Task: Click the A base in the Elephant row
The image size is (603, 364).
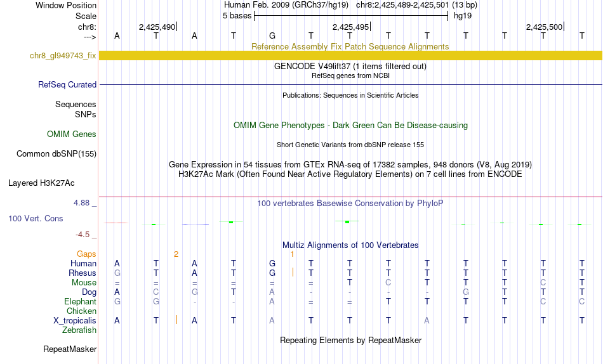Action: [272, 301]
